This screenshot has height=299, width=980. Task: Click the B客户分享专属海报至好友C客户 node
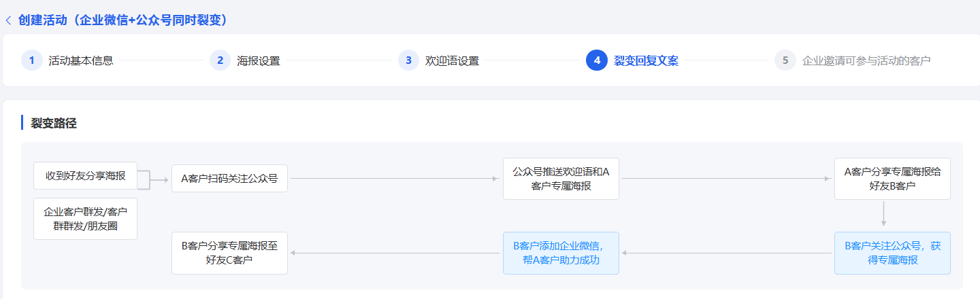(x=229, y=253)
